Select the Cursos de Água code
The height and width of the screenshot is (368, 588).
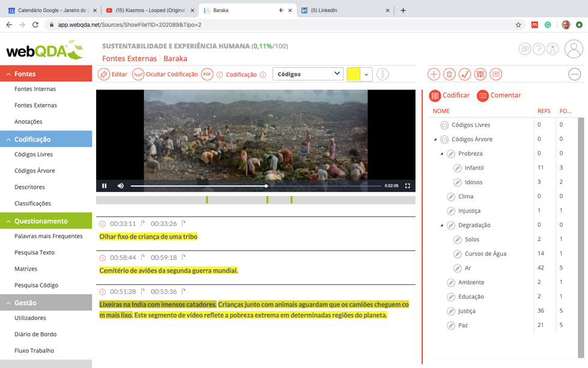485,254
